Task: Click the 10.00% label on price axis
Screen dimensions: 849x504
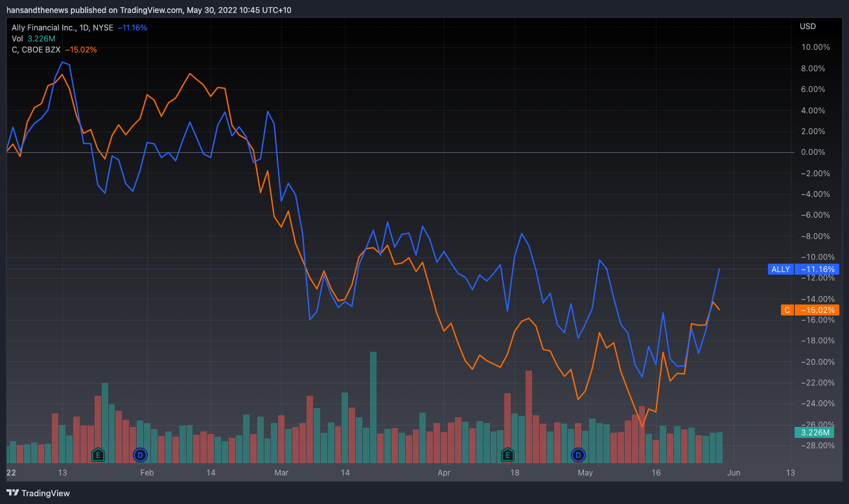Action: point(815,47)
